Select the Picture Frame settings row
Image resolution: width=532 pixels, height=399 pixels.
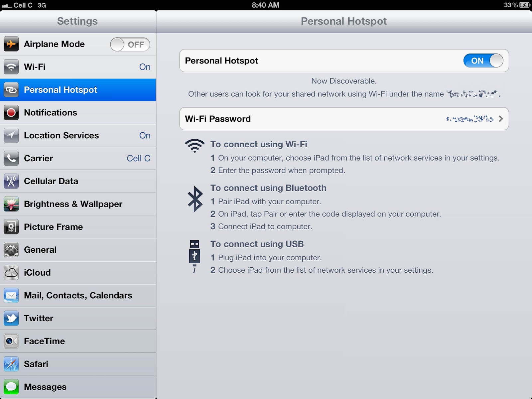[x=78, y=227]
